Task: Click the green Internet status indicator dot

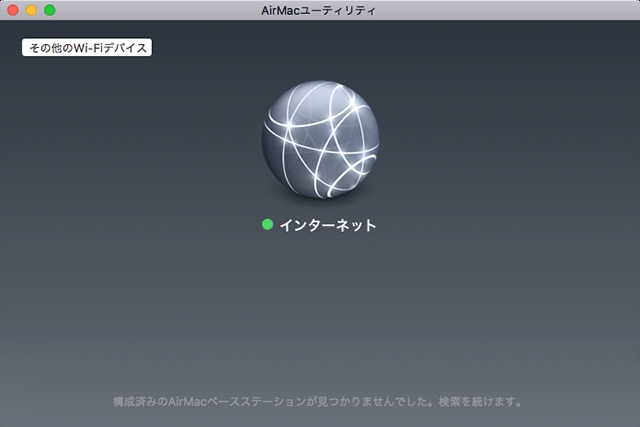Action: (267, 224)
